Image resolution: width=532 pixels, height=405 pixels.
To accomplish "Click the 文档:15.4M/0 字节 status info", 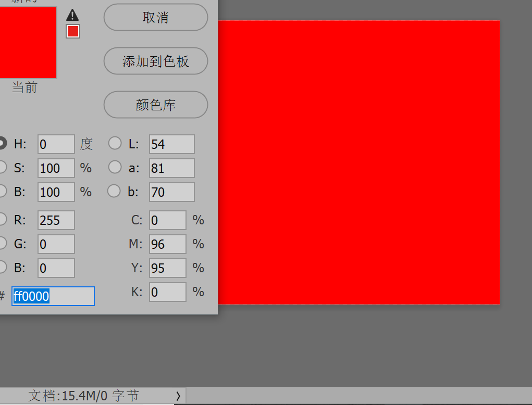I will (x=83, y=396).
